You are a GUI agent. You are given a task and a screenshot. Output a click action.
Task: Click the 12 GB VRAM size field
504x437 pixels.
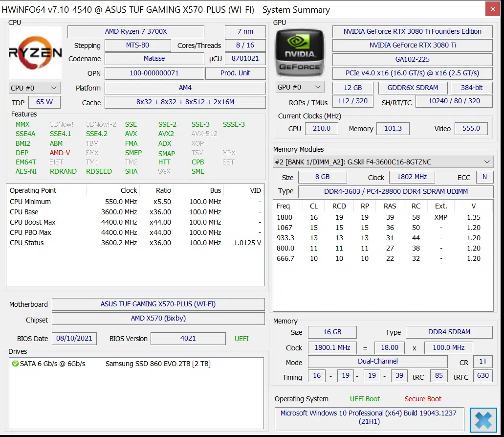tap(352, 88)
